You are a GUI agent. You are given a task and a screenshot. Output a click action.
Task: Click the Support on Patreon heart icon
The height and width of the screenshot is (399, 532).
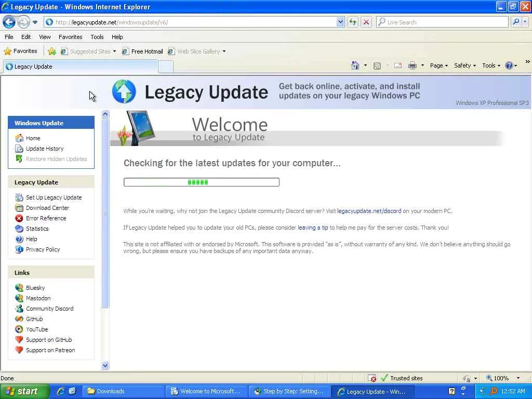(x=19, y=350)
